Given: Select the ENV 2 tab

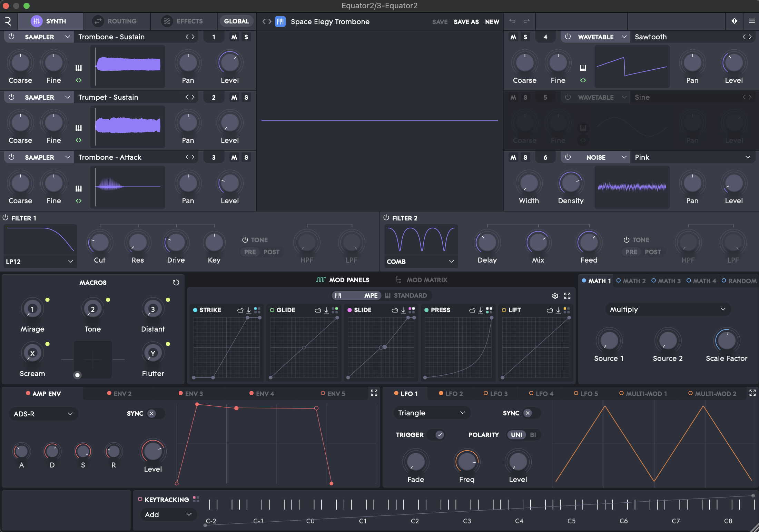Looking at the screenshot, I should click(119, 394).
